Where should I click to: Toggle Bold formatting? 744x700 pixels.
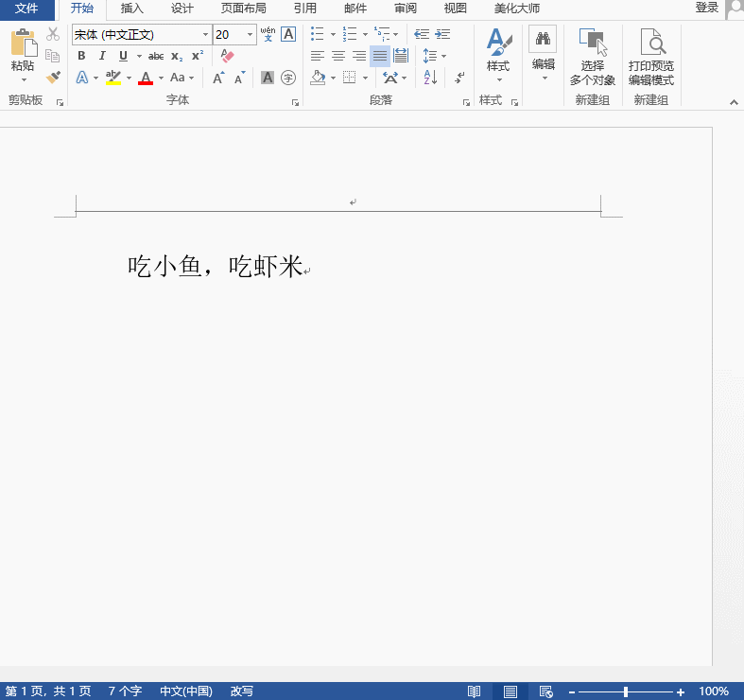[x=81, y=56]
